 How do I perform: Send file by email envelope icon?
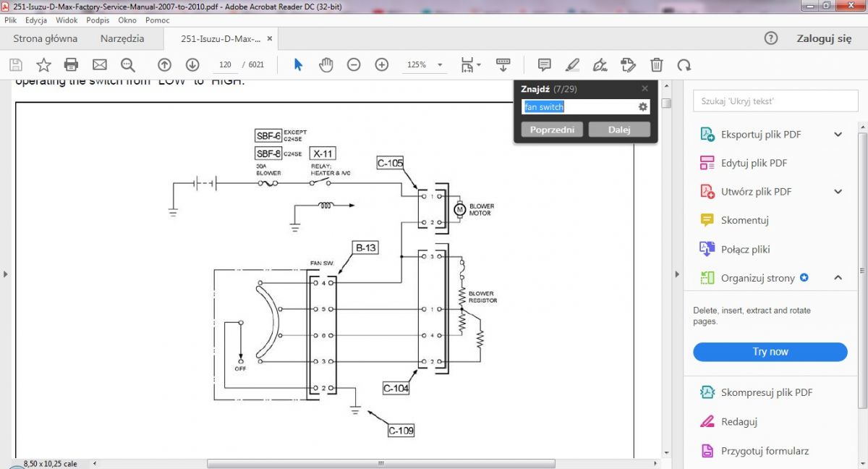pos(99,65)
